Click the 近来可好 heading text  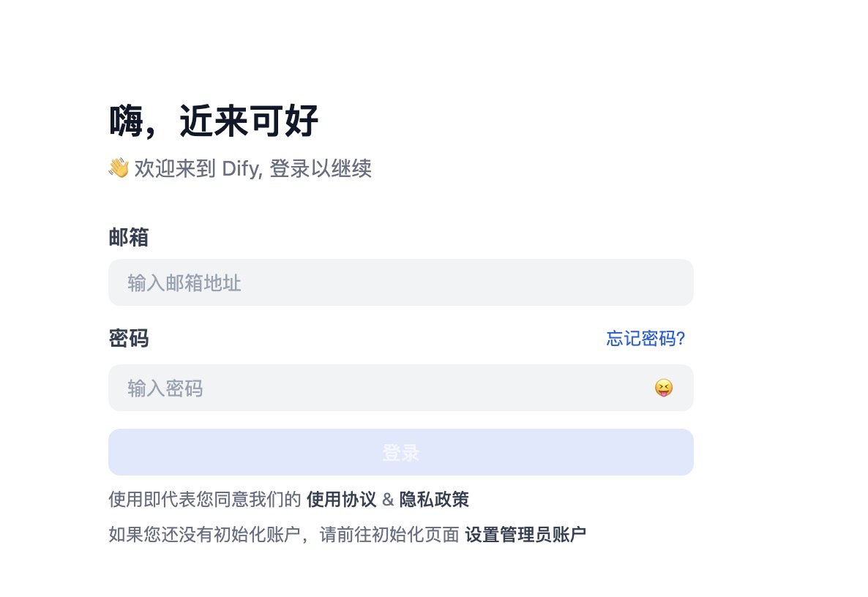pos(249,121)
